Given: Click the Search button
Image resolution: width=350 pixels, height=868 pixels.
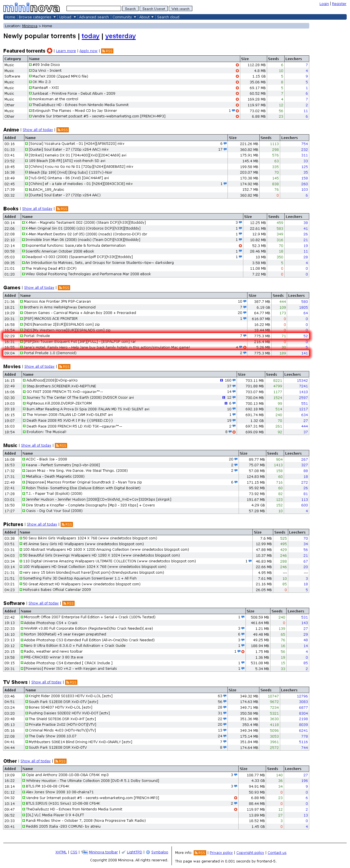Looking at the screenshot, I should 130,9.
